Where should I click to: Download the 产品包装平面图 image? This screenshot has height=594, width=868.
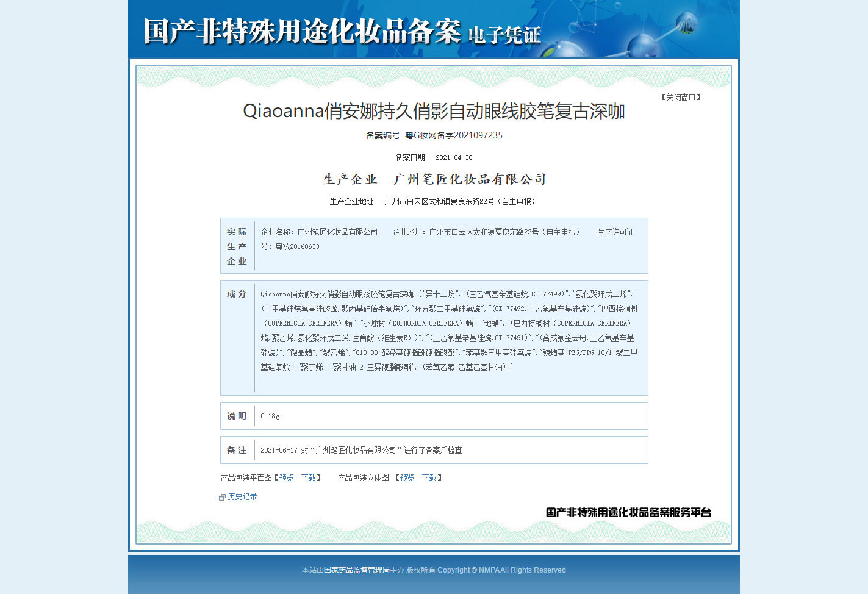(x=309, y=478)
